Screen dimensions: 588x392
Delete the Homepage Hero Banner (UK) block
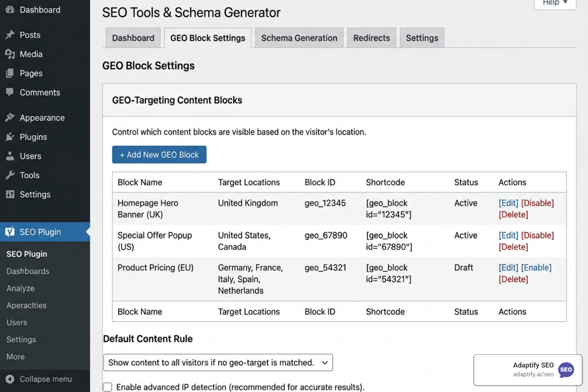513,214
